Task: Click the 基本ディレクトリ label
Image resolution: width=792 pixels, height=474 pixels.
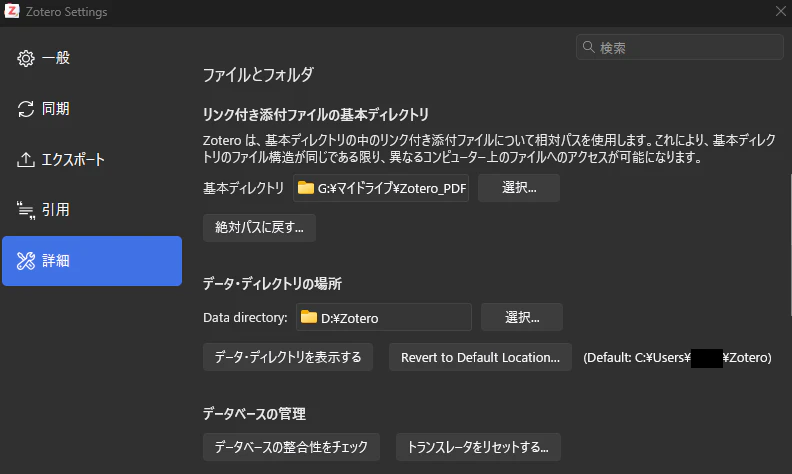Action: pyautogui.click(x=243, y=188)
